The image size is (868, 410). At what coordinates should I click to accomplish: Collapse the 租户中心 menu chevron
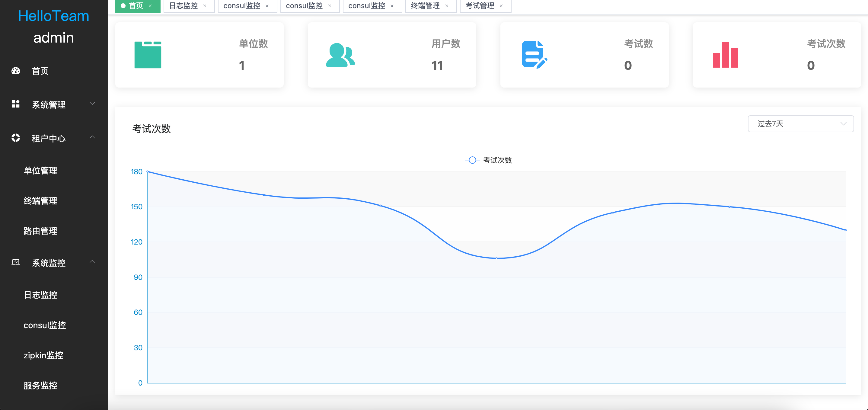click(x=92, y=137)
